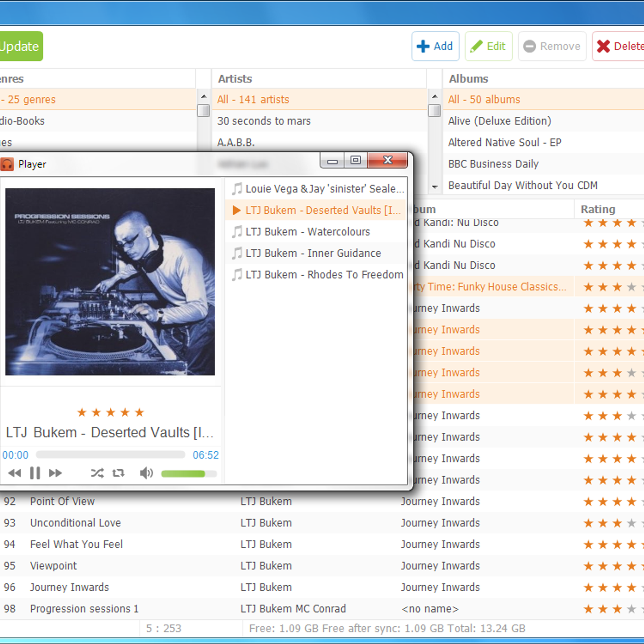644x644 pixels.
Task: Skip to previous track in Player
Action: (14, 473)
